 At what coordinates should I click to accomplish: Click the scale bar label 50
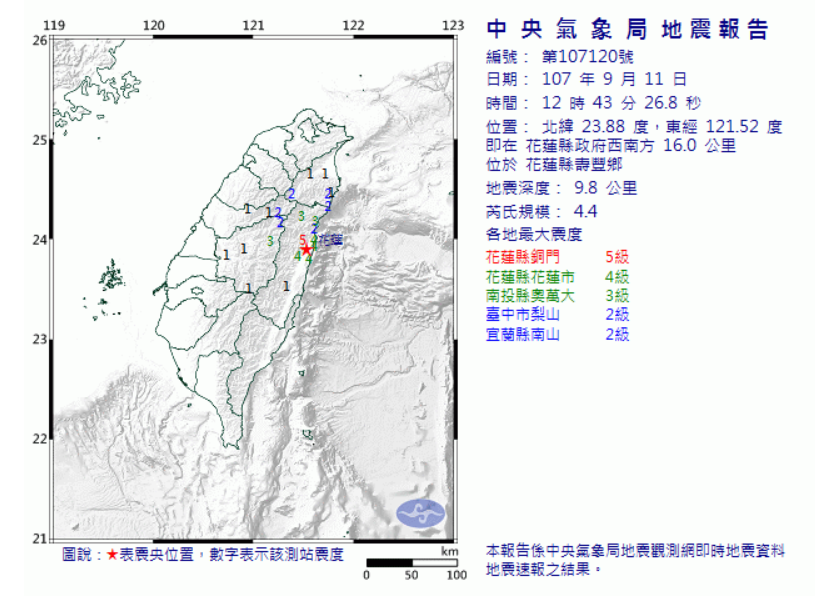tap(411, 575)
